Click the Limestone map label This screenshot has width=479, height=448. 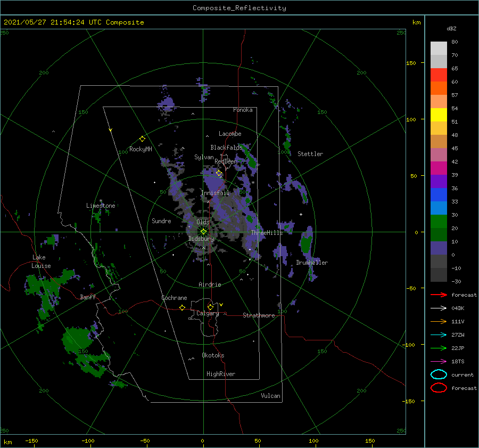[x=101, y=206]
